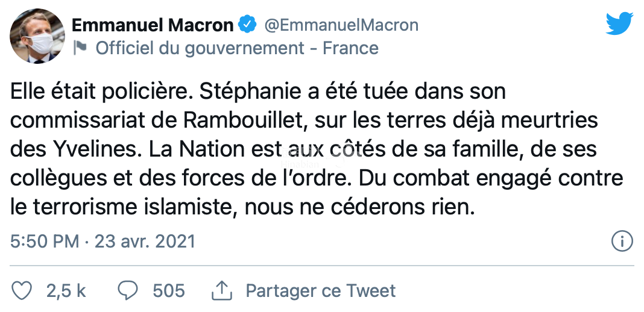The image size is (644, 312).
Task: Open Emmanuel Macron's profile picture
Action: 37,36
